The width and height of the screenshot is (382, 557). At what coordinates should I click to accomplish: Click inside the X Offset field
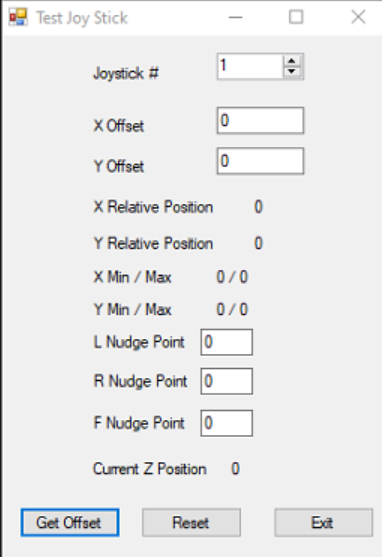pos(260,120)
